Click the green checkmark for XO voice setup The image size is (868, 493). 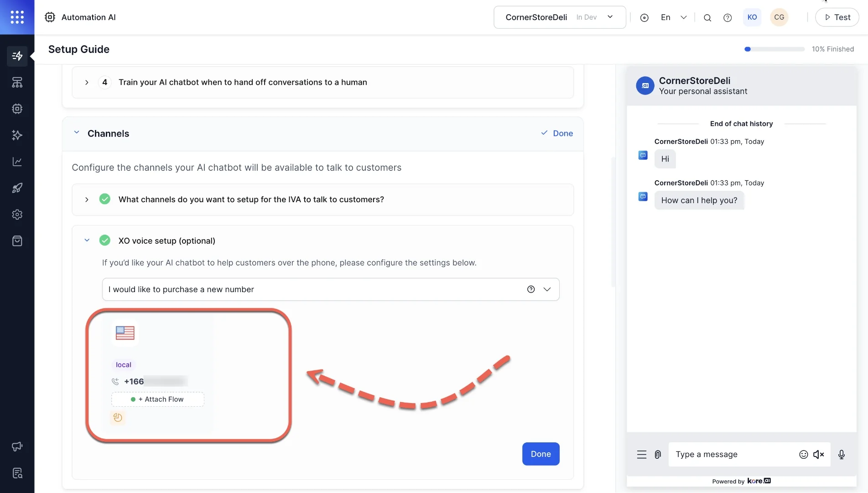coord(105,240)
